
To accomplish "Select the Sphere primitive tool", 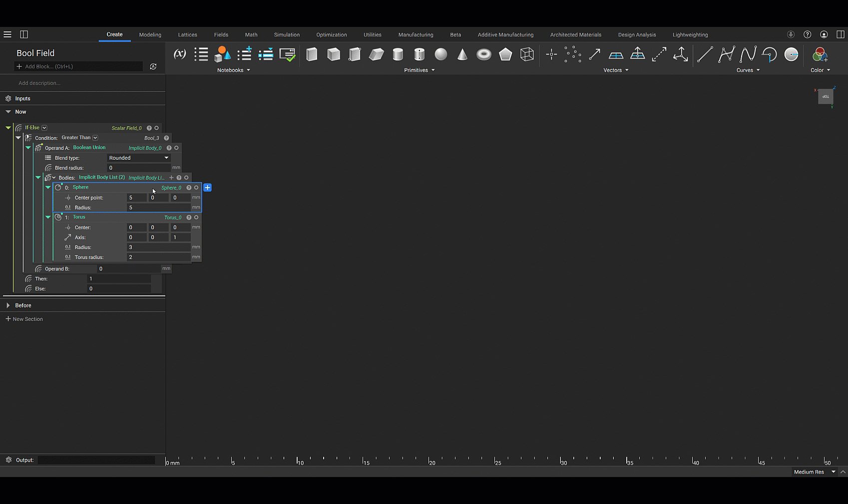I will click(440, 54).
